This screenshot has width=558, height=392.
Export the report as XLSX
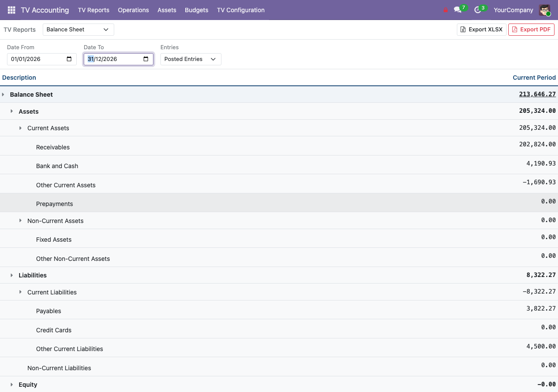482,30
